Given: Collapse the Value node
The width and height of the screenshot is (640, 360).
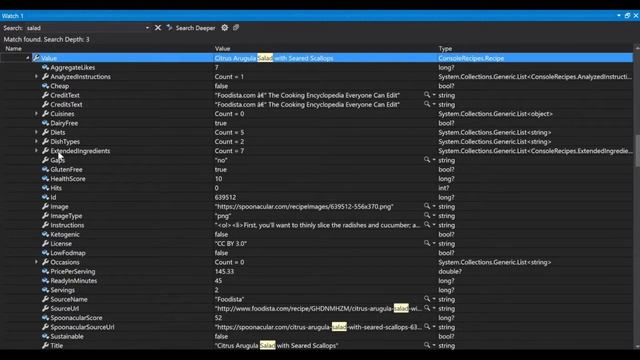Looking at the screenshot, I should (x=27, y=58).
